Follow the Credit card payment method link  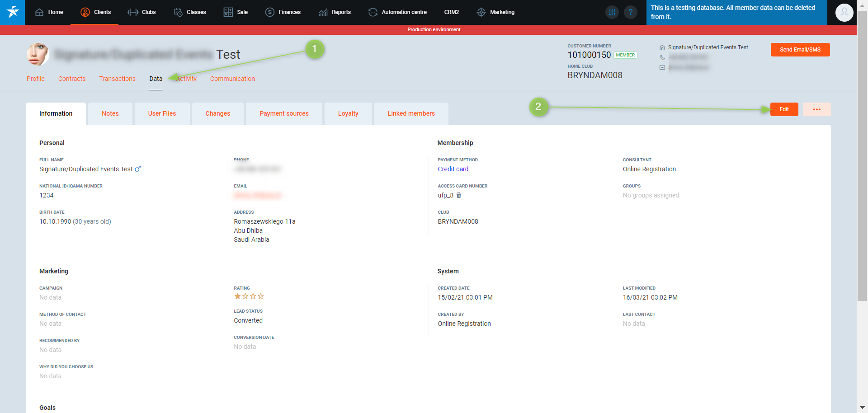tap(453, 169)
